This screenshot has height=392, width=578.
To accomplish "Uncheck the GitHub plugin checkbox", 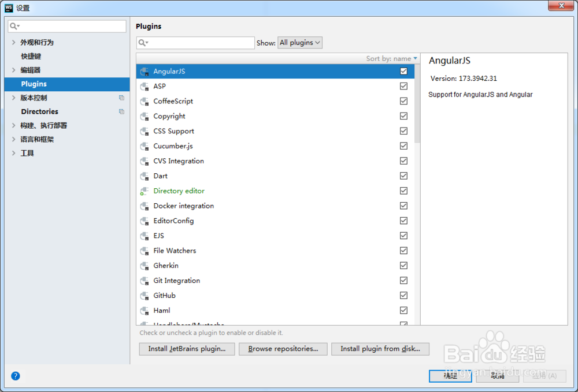I will [403, 296].
